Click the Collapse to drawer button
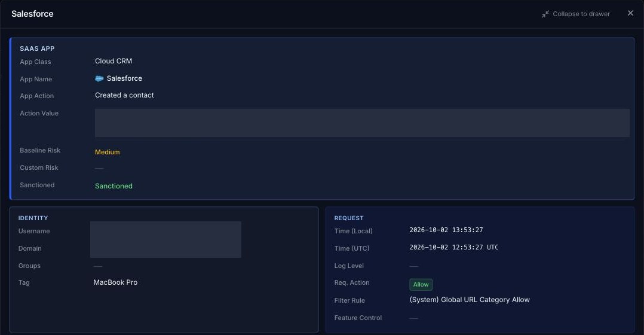 [x=575, y=14]
